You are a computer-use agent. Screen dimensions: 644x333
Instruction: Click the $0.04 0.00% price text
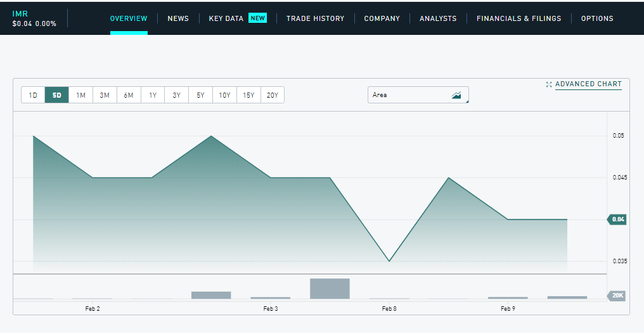pos(34,24)
